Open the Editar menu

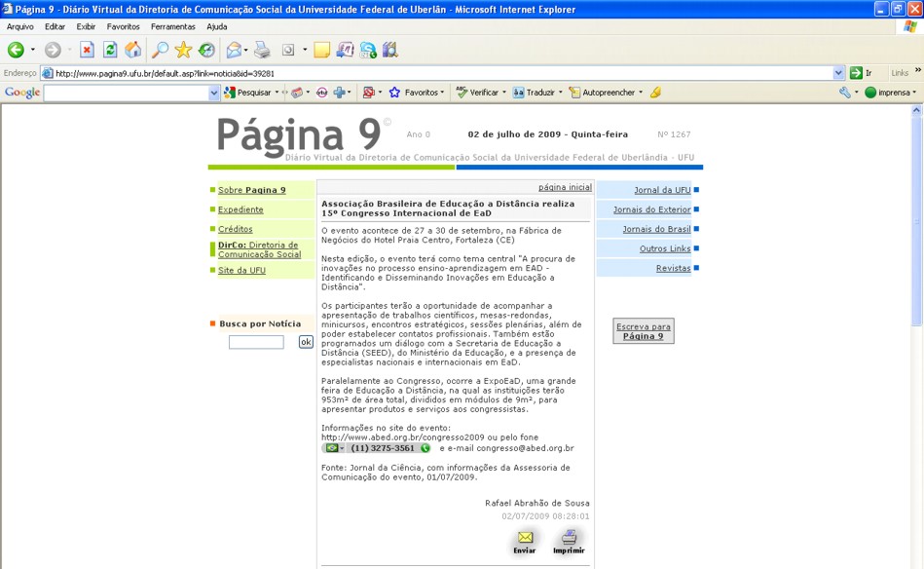[55, 26]
